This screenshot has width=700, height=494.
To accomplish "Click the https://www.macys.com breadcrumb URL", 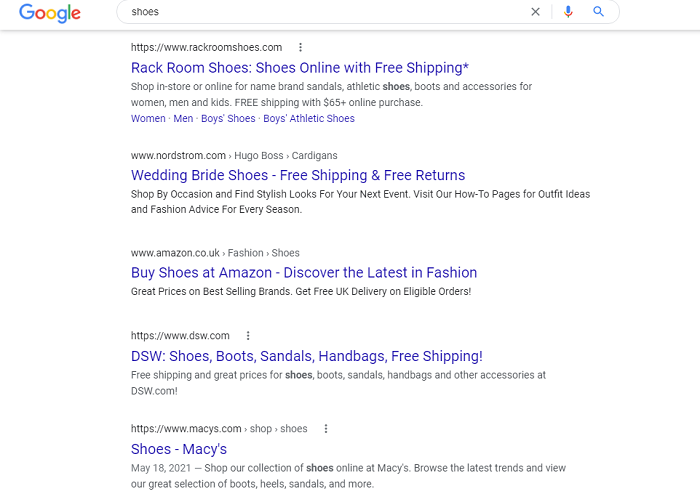I will pyautogui.click(x=219, y=428).
